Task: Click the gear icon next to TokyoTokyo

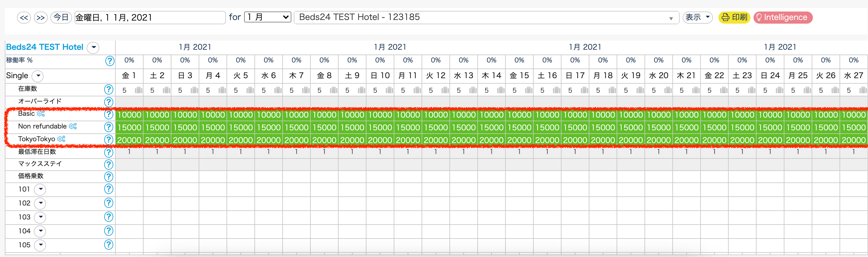Action: point(61,139)
